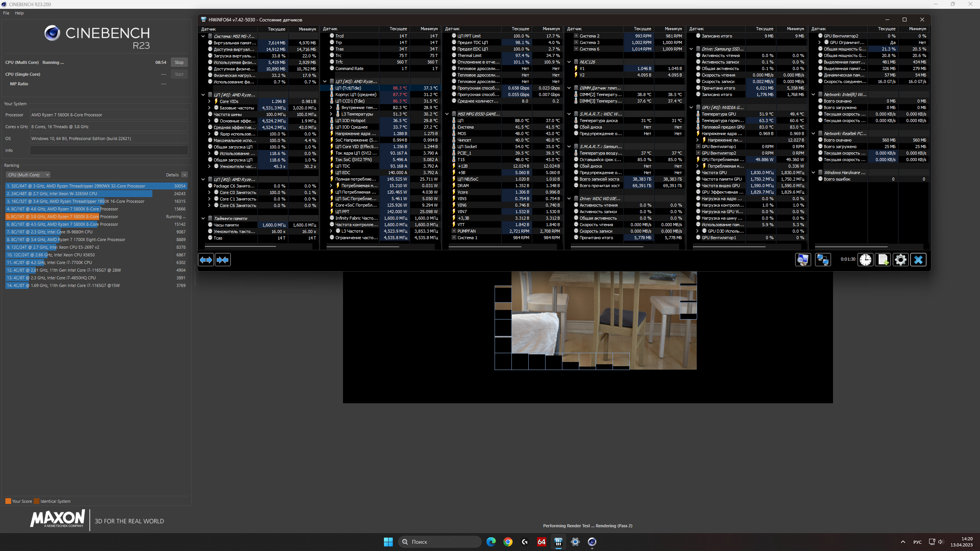Screen dimensions: 980x551
Task: Open the Cinebench Help menu
Action: tap(19, 13)
